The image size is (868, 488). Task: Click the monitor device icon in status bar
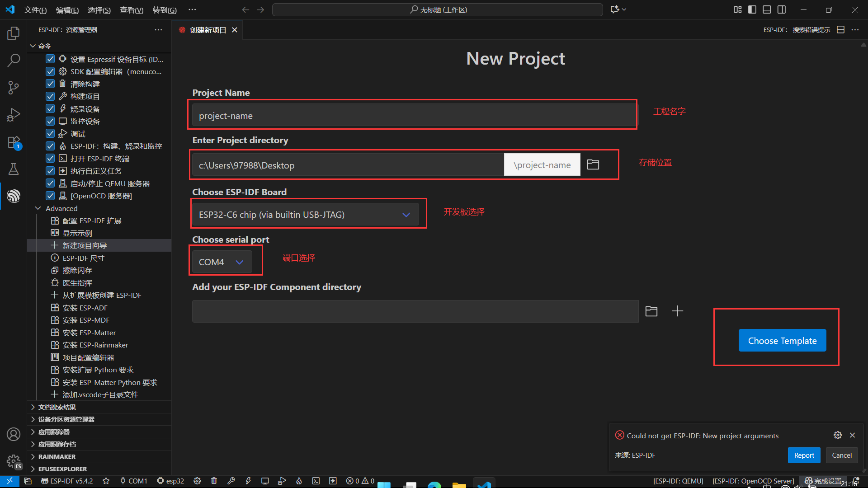point(265,481)
